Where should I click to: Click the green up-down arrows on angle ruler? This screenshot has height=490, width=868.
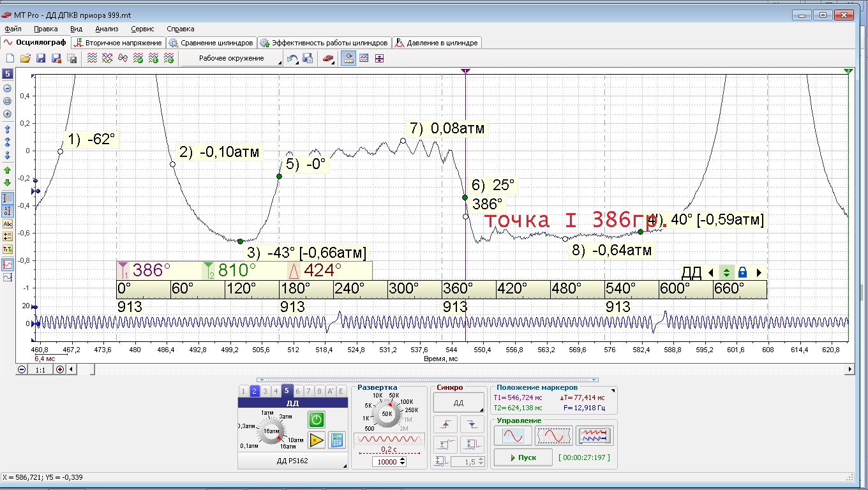[x=726, y=272]
